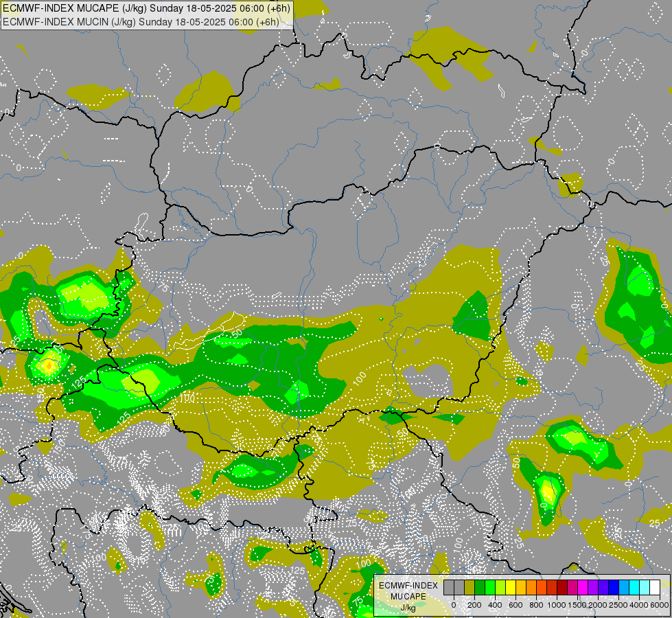Click the 6000 tick value in legend

coord(660,605)
